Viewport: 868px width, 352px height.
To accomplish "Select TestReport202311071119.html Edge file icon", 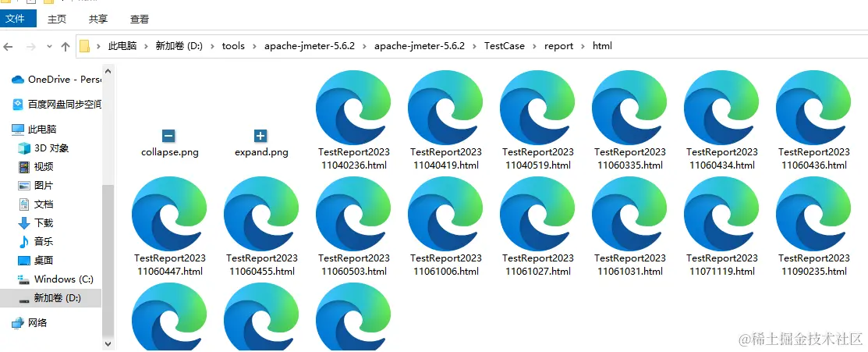I will point(722,214).
